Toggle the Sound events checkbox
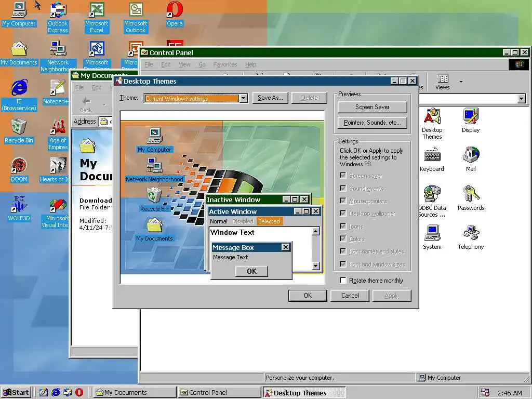The image size is (532, 399). [343, 188]
